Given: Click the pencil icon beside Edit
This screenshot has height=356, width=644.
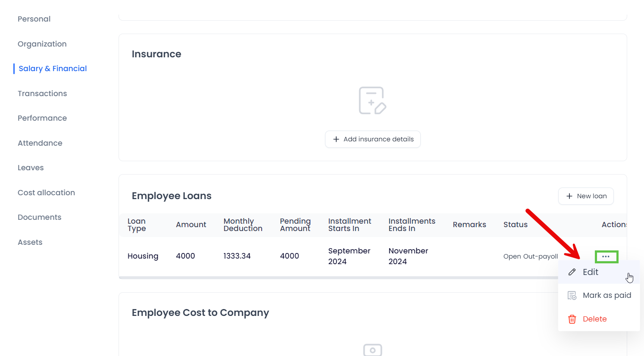Looking at the screenshot, I should pyautogui.click(x=572, y=272).
